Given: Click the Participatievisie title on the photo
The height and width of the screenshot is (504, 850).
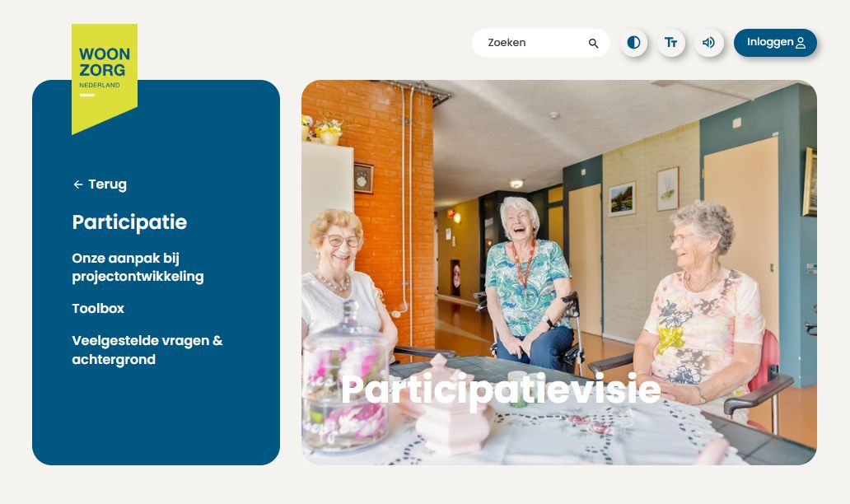Looking at the screenshot, I should pos(501,390).
